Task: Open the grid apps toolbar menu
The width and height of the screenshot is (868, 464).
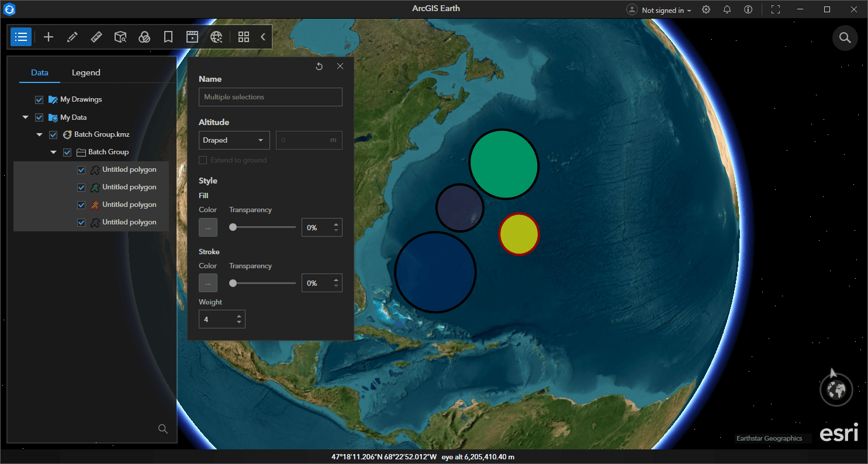Action: click(244, 37)
